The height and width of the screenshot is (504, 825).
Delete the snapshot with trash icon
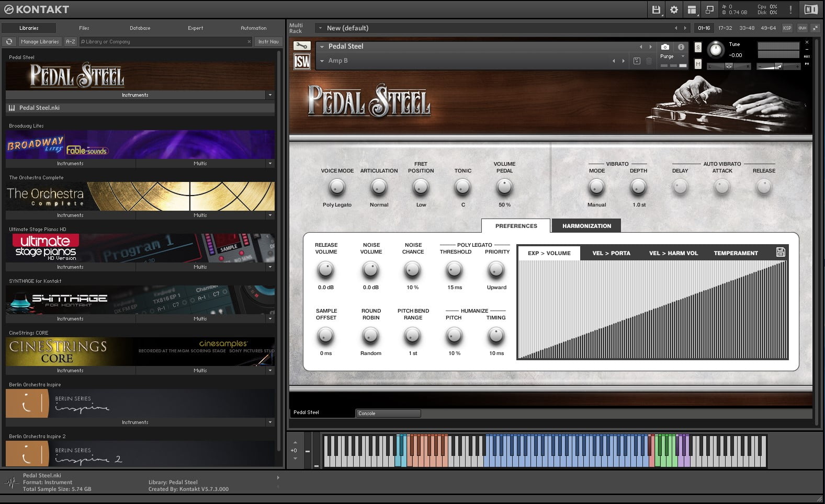coord(649,61)
